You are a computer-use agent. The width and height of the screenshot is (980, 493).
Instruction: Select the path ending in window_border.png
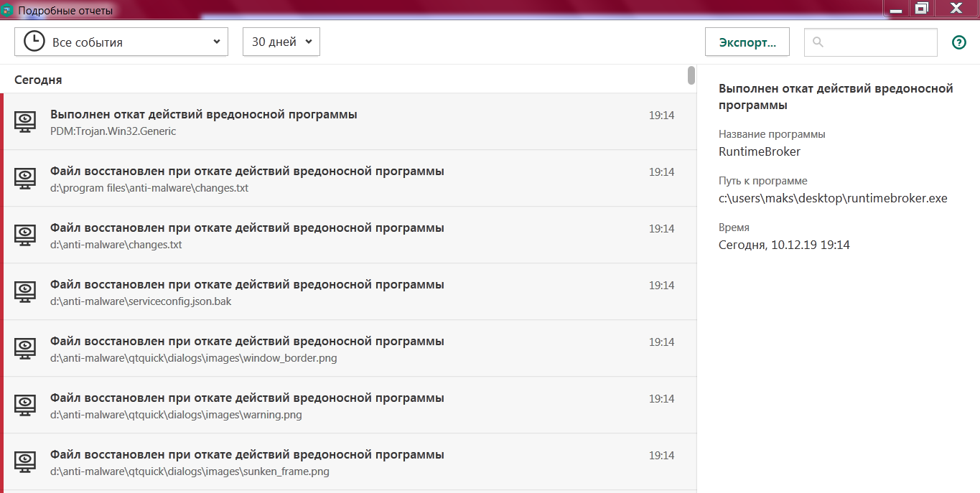[194, 358]
